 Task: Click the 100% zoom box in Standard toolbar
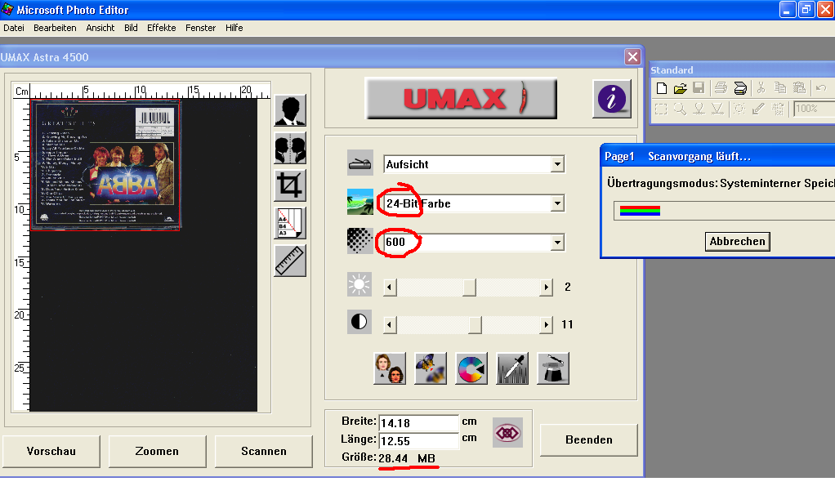814,109
